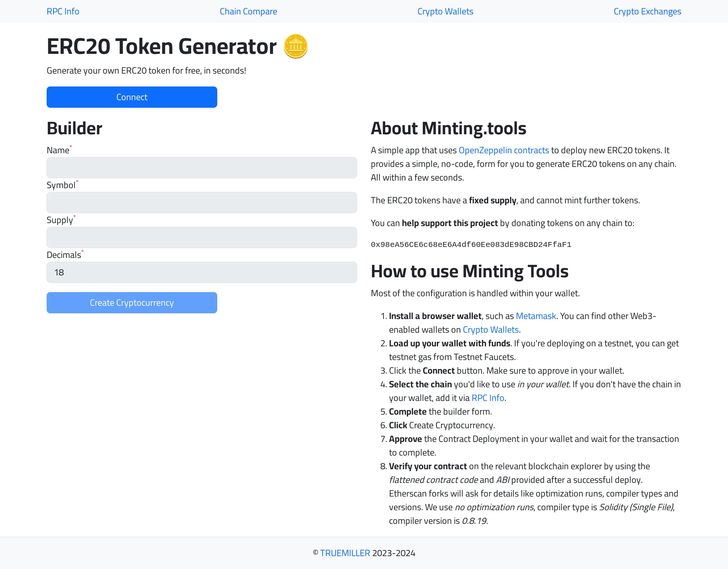
Task: Click the OpenZeppelin contracts link
Action: click(x=504, y=149)
